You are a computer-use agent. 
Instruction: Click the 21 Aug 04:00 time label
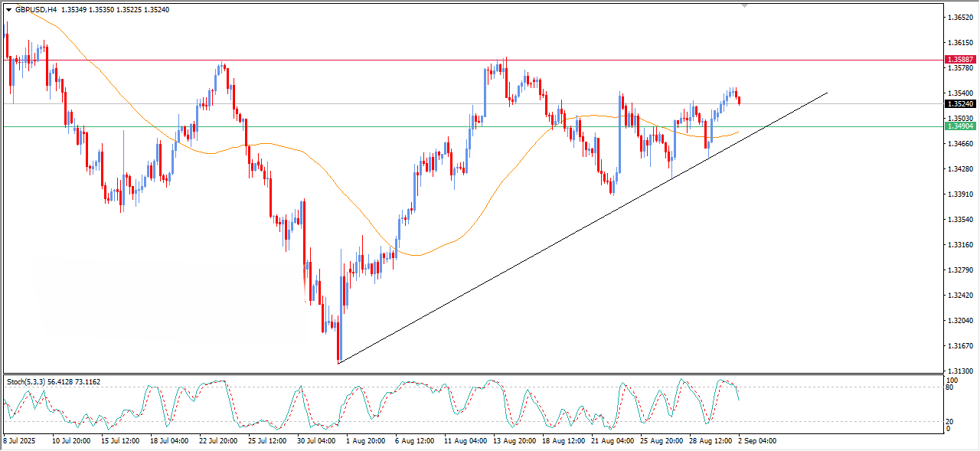pyautogui.click(x=611, y=441)
